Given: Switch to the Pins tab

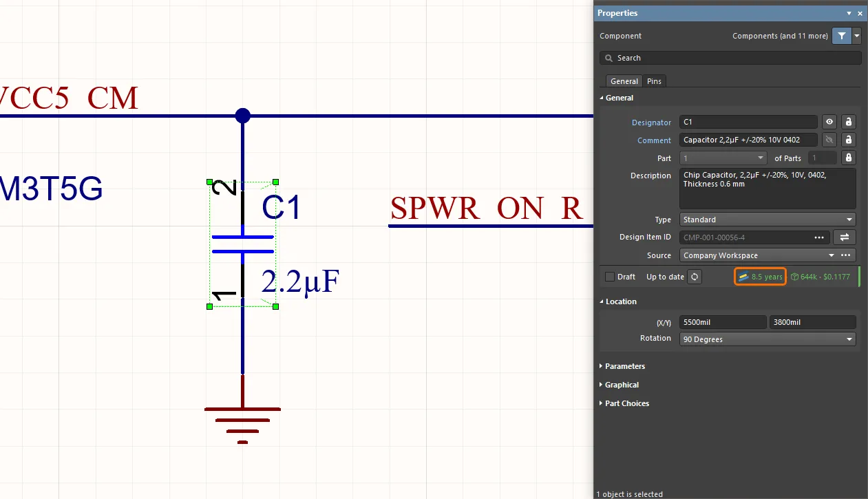Looking at the screenshot, I should click(x=654, y=81).
